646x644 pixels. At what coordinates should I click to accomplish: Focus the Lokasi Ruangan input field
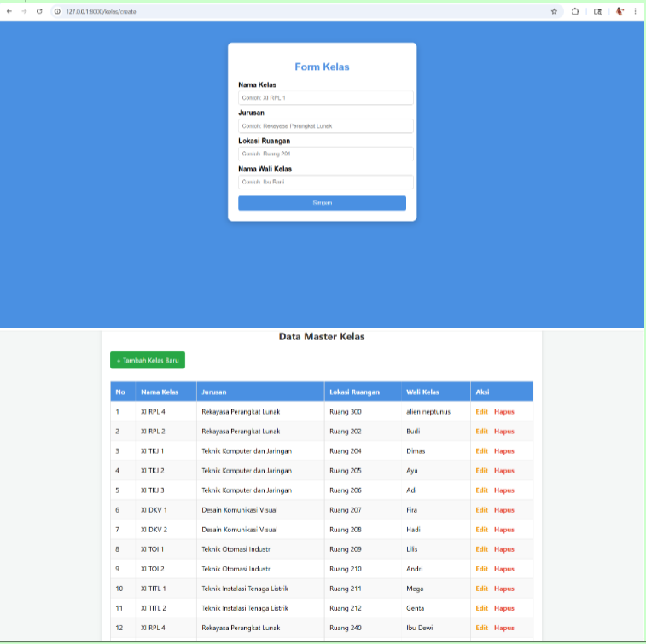pos(325,154)
